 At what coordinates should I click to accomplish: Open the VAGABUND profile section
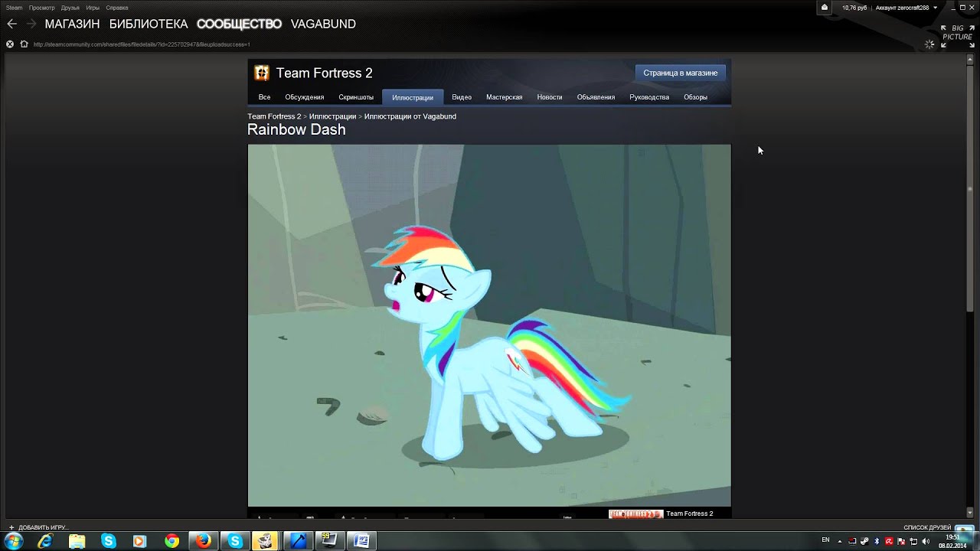[323, 24]
